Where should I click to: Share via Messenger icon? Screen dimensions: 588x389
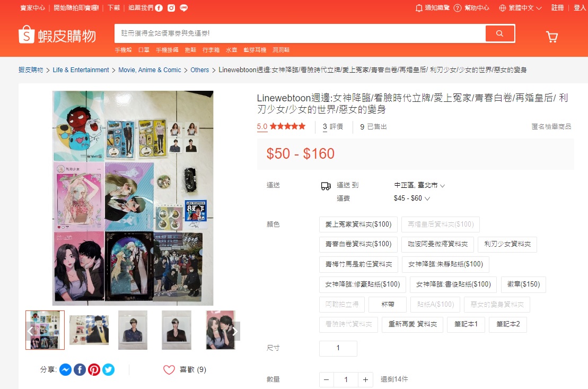[x=66, y=370]
